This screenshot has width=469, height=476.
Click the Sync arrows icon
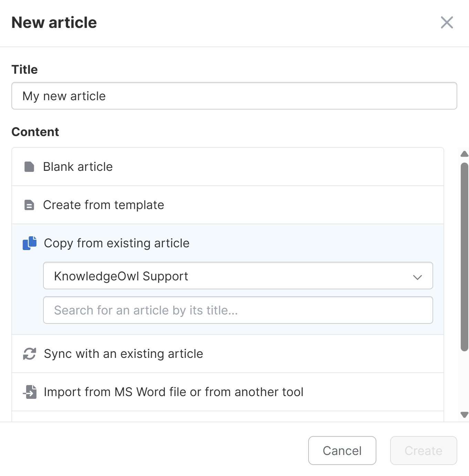click(x=30, y=354)
